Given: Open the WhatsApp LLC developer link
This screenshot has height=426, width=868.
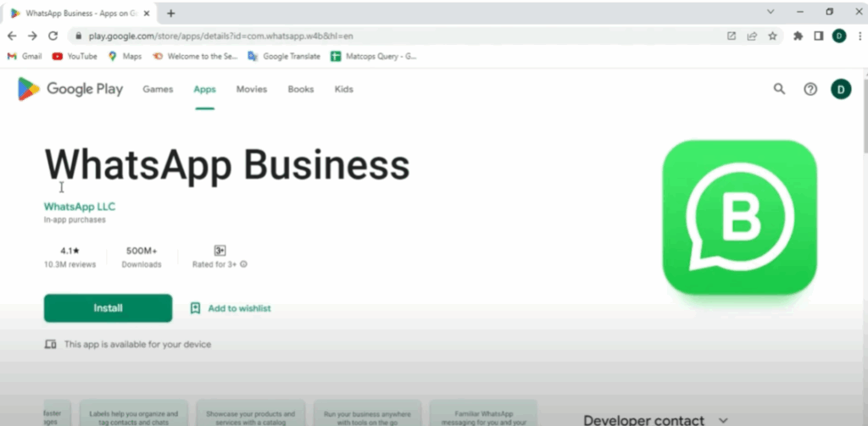Looking at the screenshot, I should click(80, 207).
